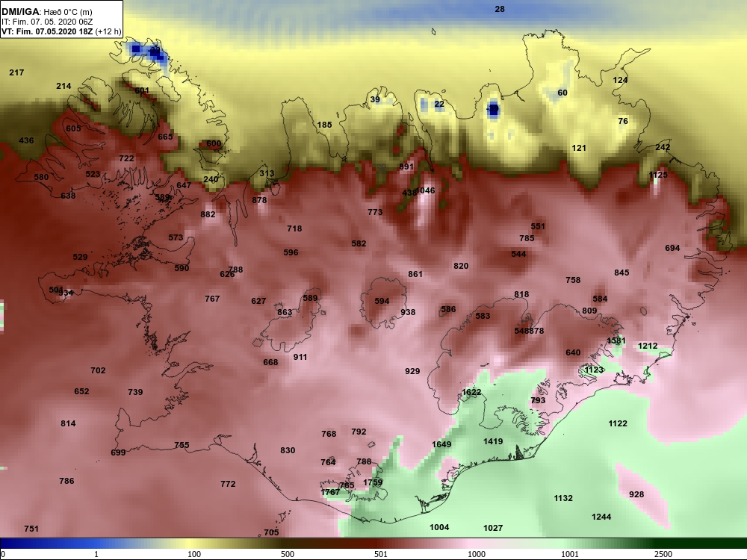This screenshot has height=560, width=747.
Task: Click the map value 863
Action: pyautogui.click(x=285, y=313)
